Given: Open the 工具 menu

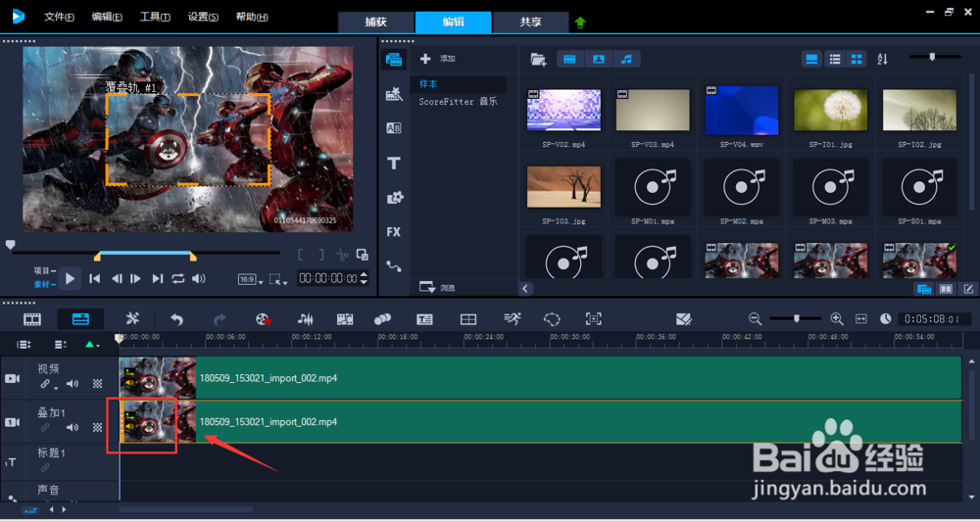Looking at the screenshot, I should (x=155, y=17).
